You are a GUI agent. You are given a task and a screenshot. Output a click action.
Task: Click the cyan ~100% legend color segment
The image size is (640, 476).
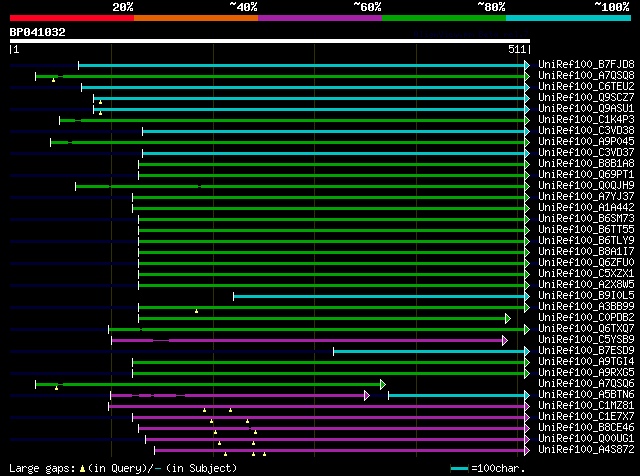569,18
